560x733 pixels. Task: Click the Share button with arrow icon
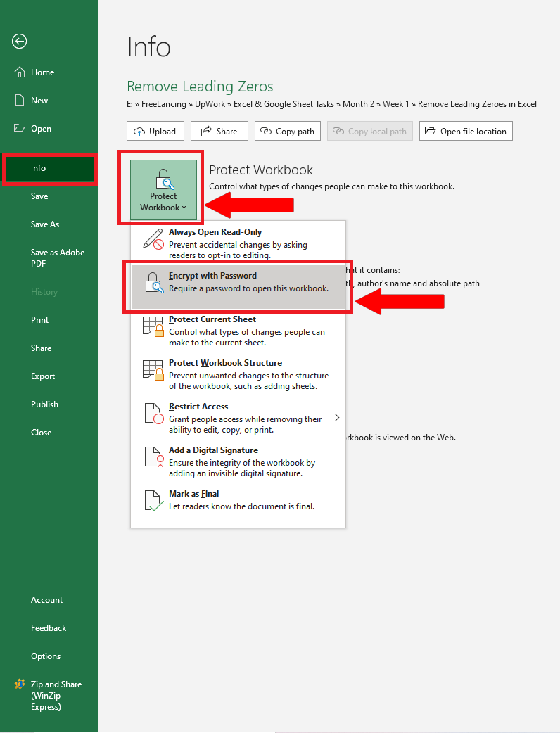[x=219, y=132]
